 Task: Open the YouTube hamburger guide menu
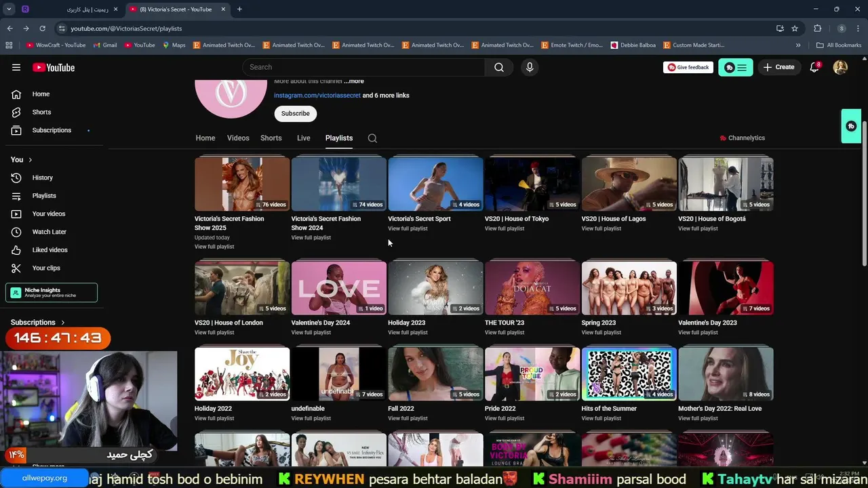tap(16, 67)
